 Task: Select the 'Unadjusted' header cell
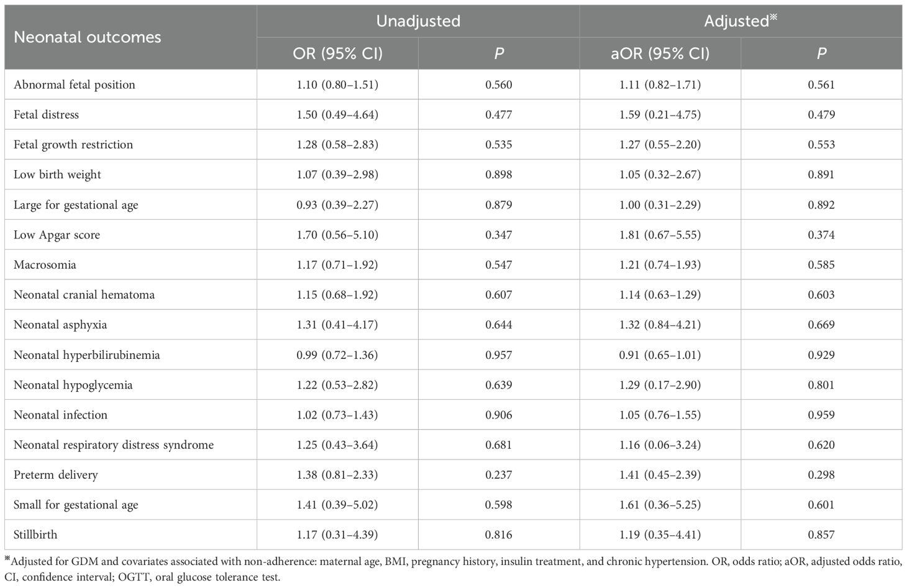(418, 21)
